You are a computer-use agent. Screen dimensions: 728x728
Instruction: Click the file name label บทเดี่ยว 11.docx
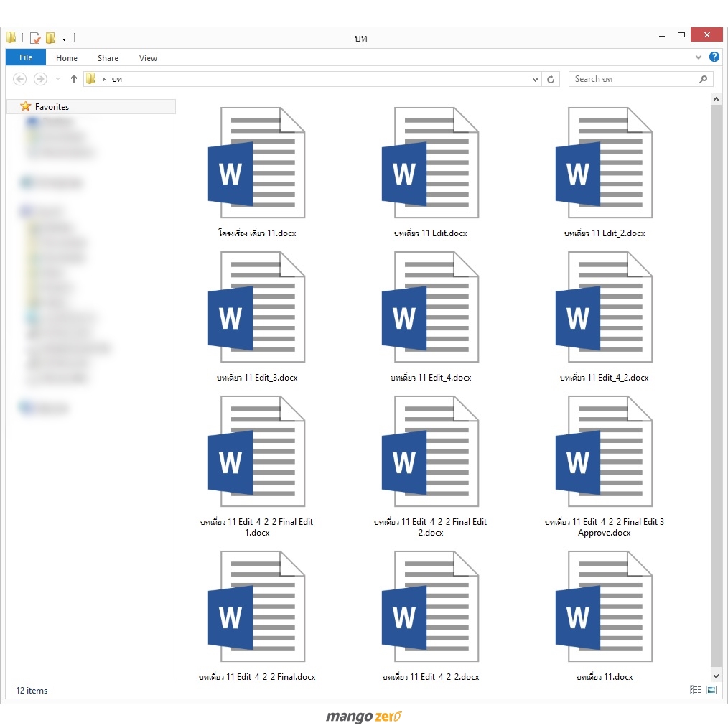point(604,677)
